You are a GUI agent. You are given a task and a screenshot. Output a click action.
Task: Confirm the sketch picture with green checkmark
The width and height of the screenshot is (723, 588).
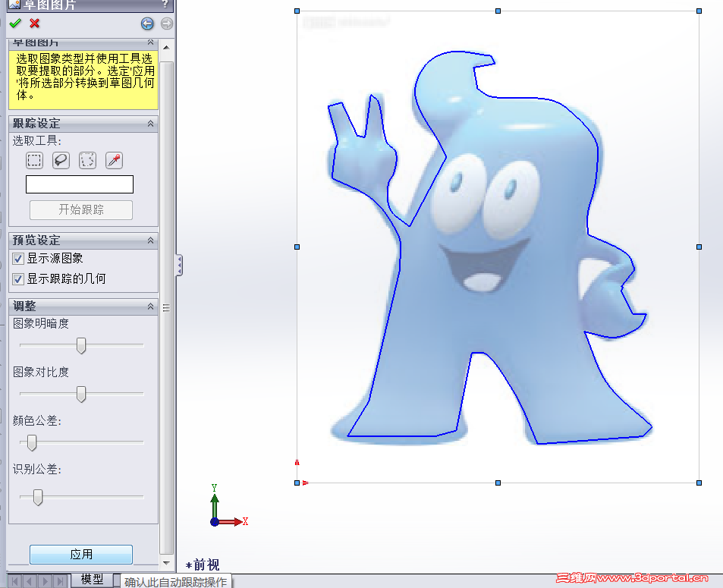click(15, 24)
